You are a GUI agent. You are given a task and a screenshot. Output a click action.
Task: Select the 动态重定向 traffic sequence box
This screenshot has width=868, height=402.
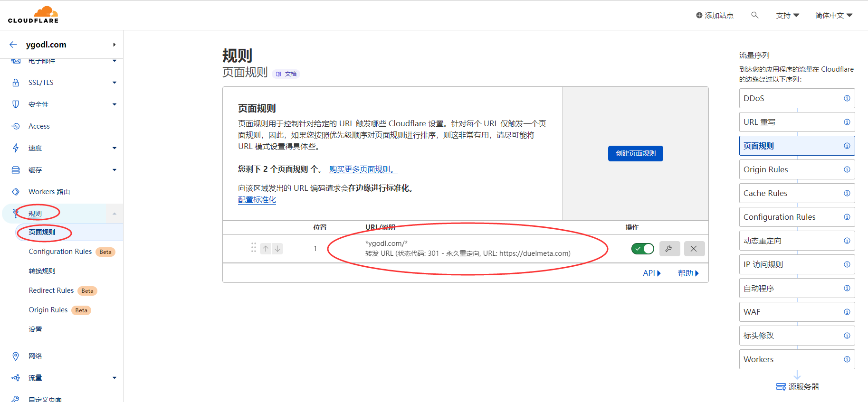coord(797,241)
